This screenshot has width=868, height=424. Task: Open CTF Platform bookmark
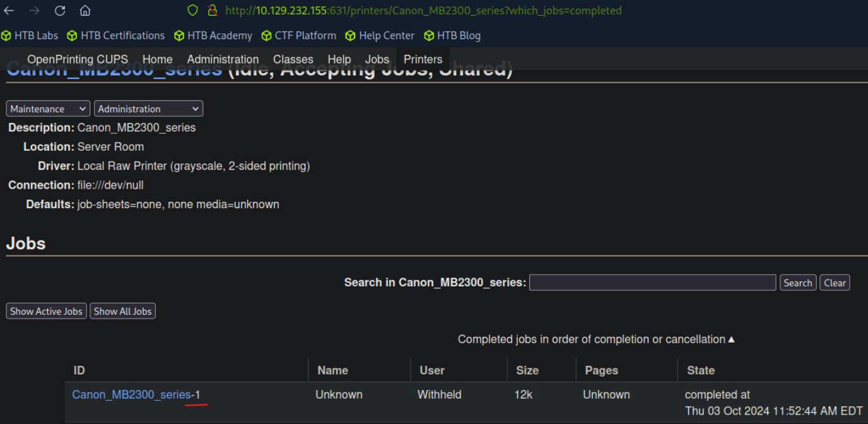click(299, 35)
